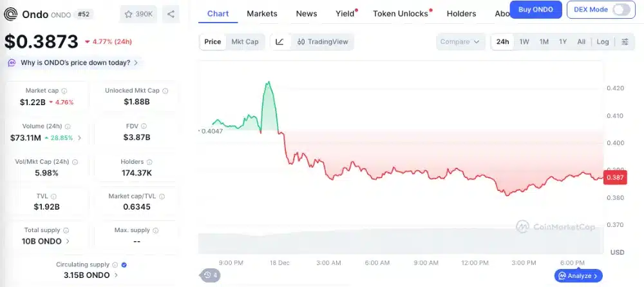Expand Circulating supply 3.15B ONDO details
Viewport: 644px width, 287px height.
115,275
